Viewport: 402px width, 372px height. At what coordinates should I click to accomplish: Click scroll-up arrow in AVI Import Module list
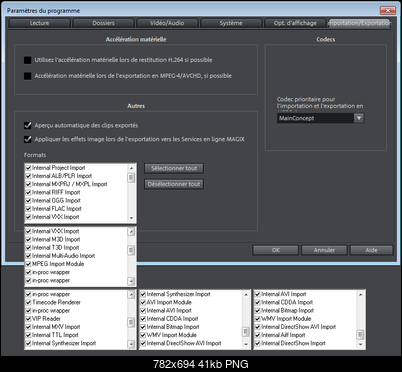(x=246, y=294)
